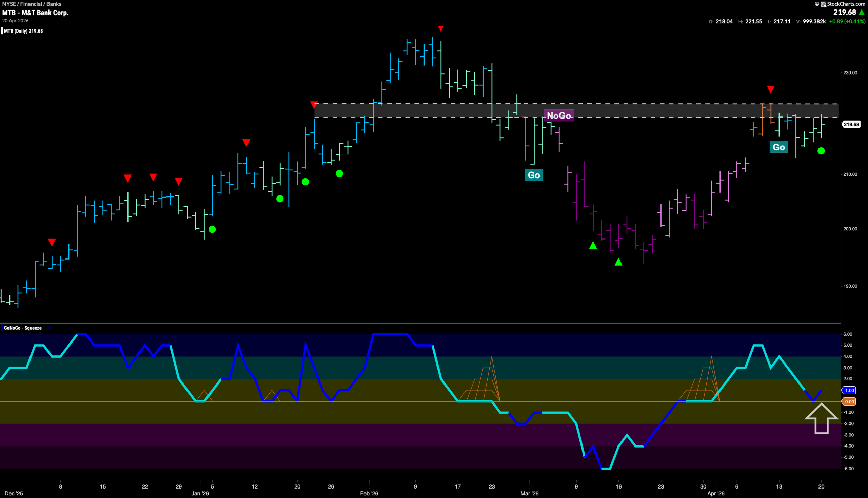Click the 210.00 price axis label
The height and width of the screenshot is (498, 868).
tap(850, 174)
